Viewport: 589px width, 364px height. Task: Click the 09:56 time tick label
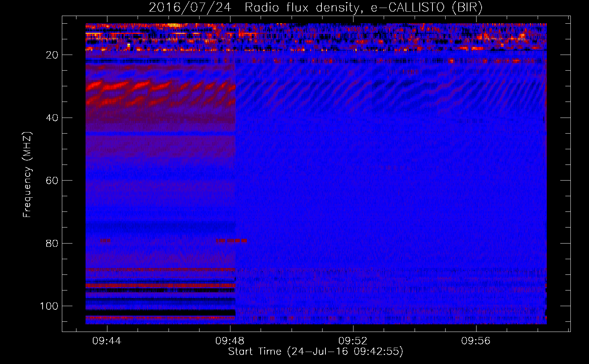tap(476, 341)
